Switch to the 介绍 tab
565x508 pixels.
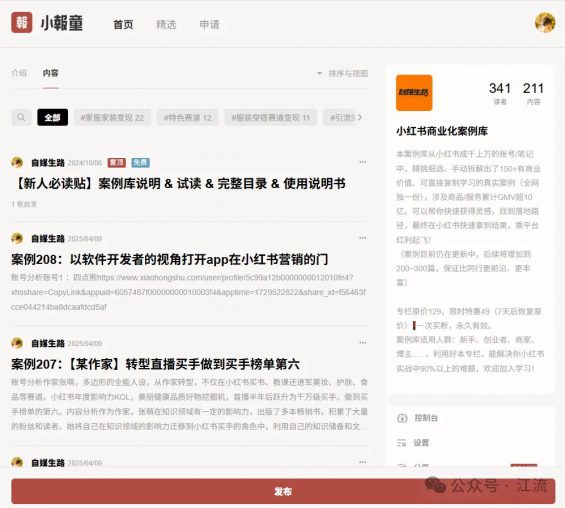[x=19, y=73]
